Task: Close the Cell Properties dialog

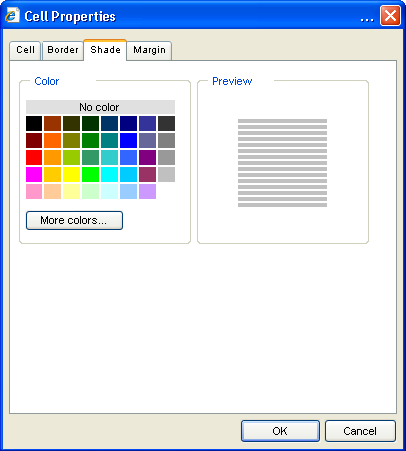Action: pyautogui.click(x=390, y=16)
